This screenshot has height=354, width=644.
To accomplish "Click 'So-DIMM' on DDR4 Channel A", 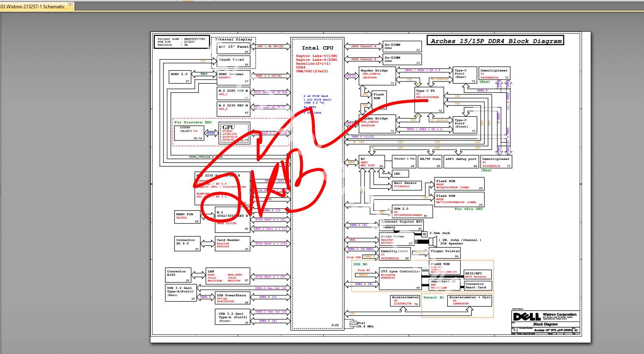I will 392,45.
